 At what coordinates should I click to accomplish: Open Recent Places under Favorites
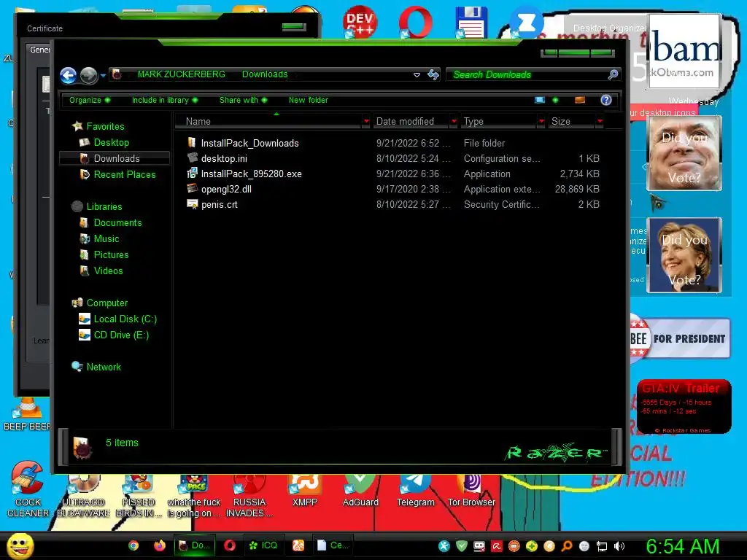[x=124, y=174]
